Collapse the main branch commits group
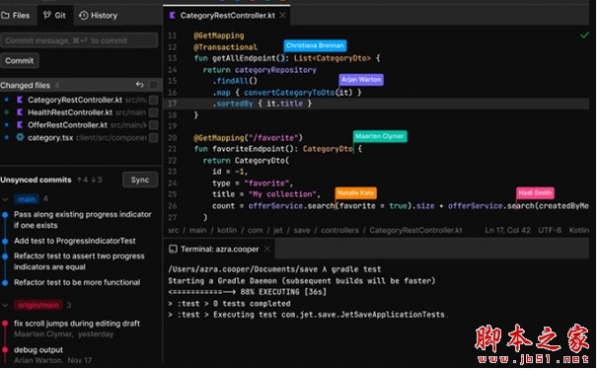The image size is (600, 370). [5, 199]
